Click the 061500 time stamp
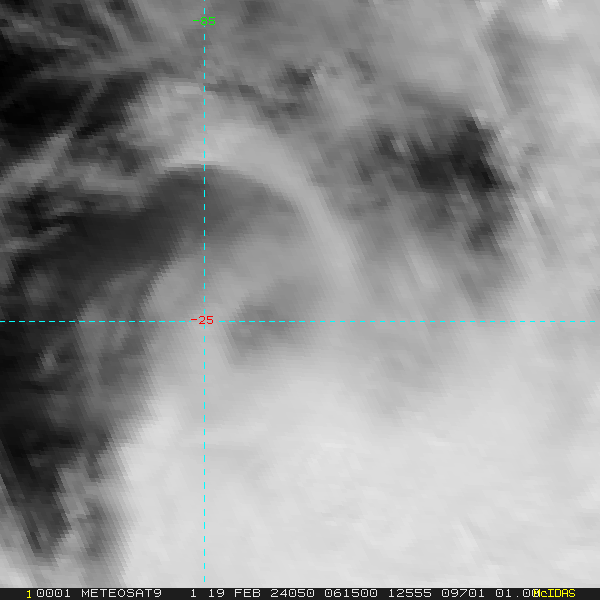The image size is (600, 600). [x=351, y=593]
